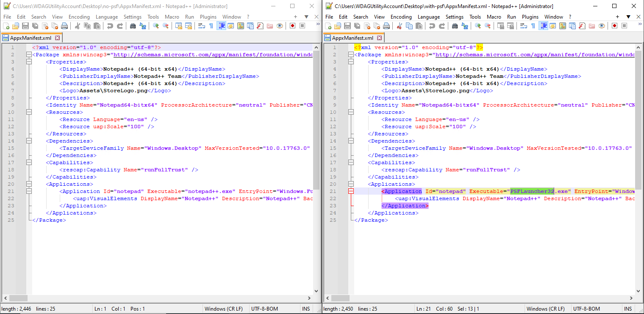Viewport: 644px width, 314px height.
Task: Collapse Resources fold on line 10, no-psf window
Action: point(29,112)
